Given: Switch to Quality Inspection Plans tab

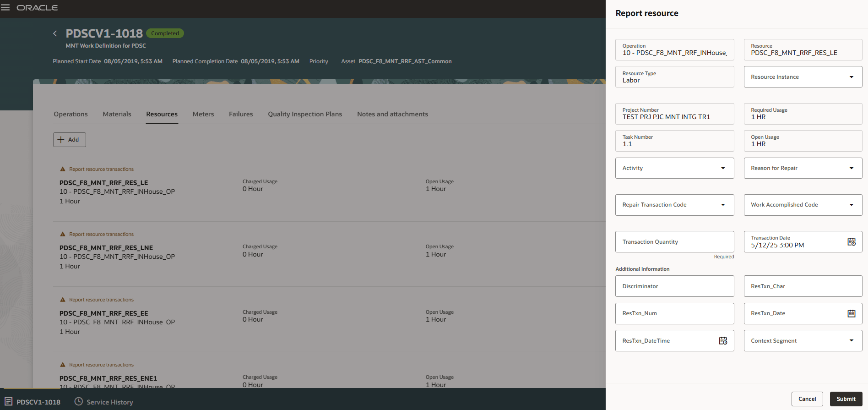Looking at the screenshot, I should tap(305, 114).
